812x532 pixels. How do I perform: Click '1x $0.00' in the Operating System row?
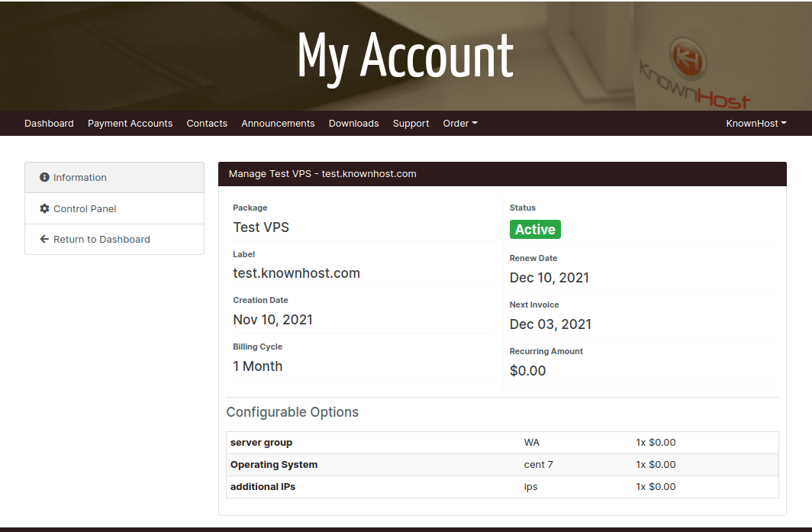click(656, 465)
